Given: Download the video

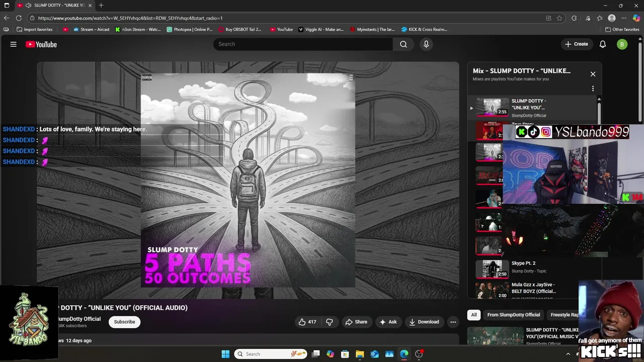Looking at the screenshot, I should 424,322.
